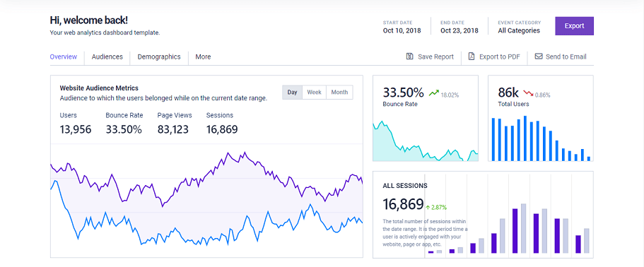Screen dimensions: 644x267
Task: Switch the chart to Week view
Action: click(x=314, y=93)
